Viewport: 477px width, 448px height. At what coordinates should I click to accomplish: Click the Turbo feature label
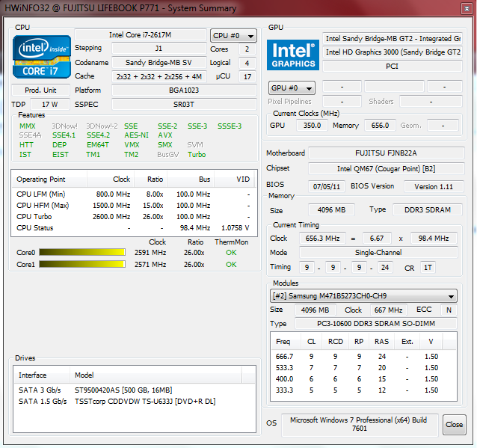click(x=197, y=155)
